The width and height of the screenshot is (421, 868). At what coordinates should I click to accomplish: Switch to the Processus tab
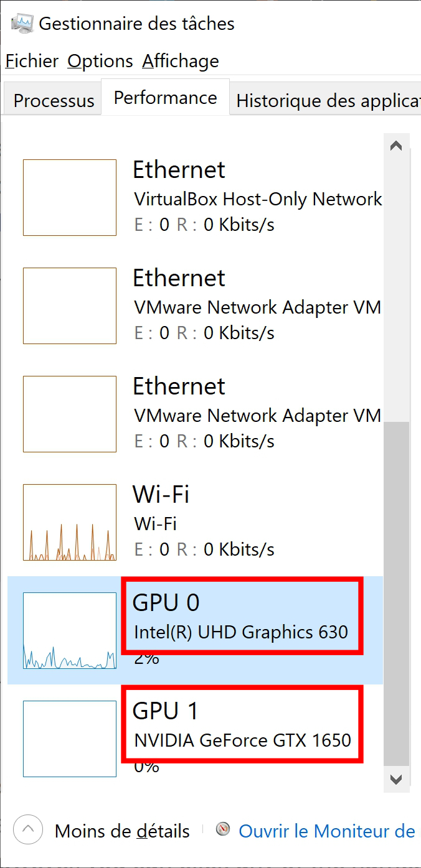pyautogui.click(x=54, y=100)
